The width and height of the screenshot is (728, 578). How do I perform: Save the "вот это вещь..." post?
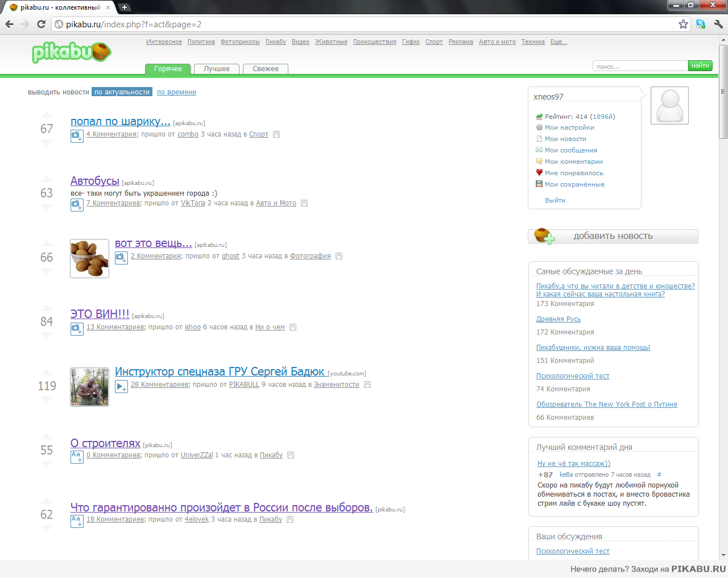(339, 257)
